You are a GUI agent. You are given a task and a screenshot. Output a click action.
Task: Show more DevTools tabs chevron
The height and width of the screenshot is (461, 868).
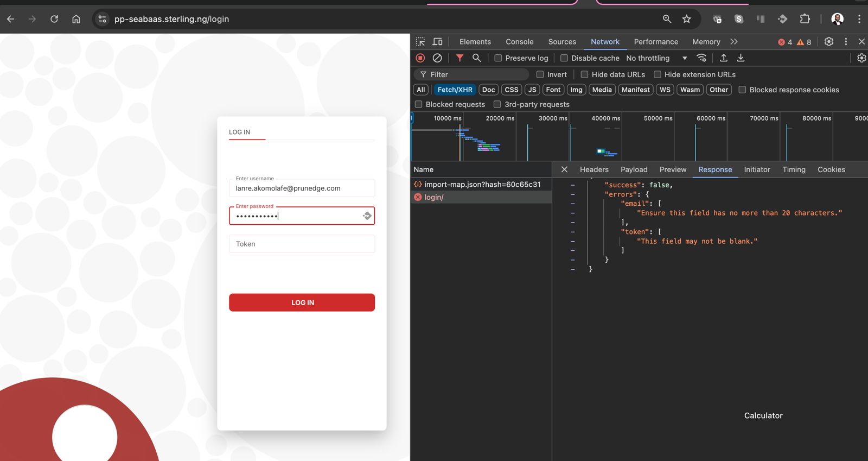click(x=734, y=42)
